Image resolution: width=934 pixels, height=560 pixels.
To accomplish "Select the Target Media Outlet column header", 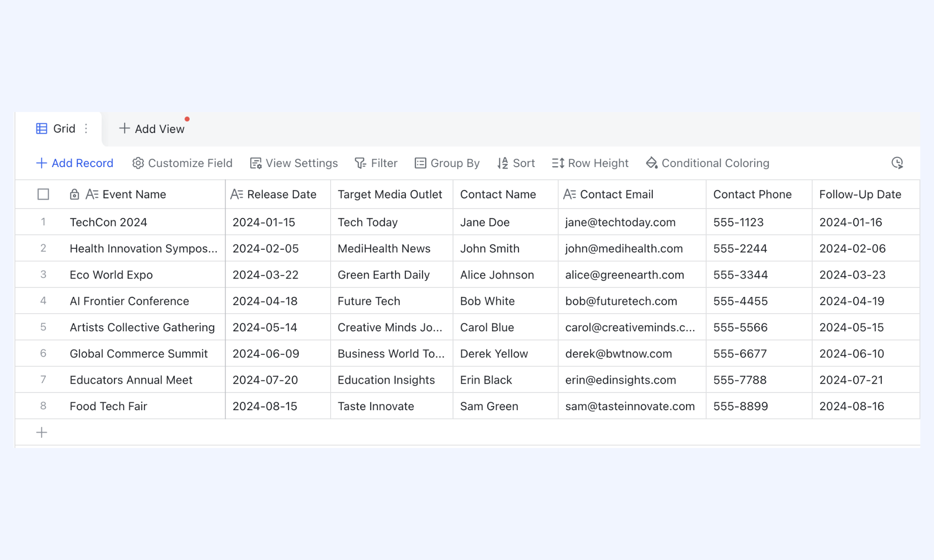I will (392, 194).
